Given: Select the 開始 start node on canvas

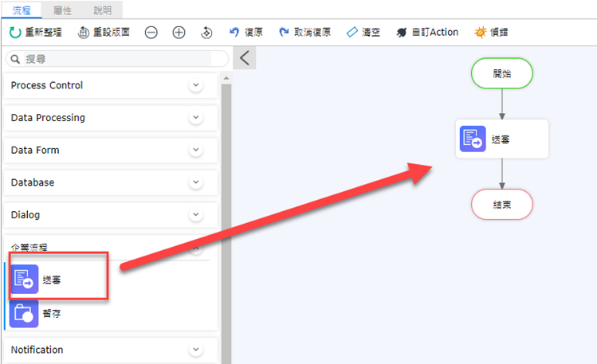Looking at the screenshot, I should [502, 73].
